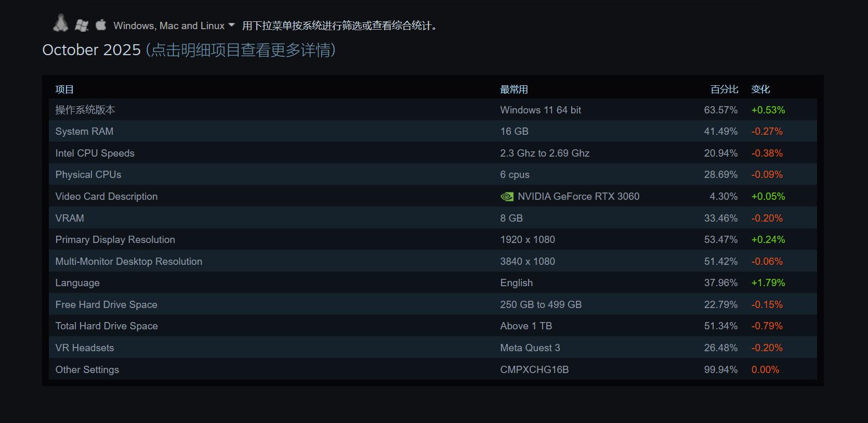Show VRAM breakdown

click(x=70, y=219)
